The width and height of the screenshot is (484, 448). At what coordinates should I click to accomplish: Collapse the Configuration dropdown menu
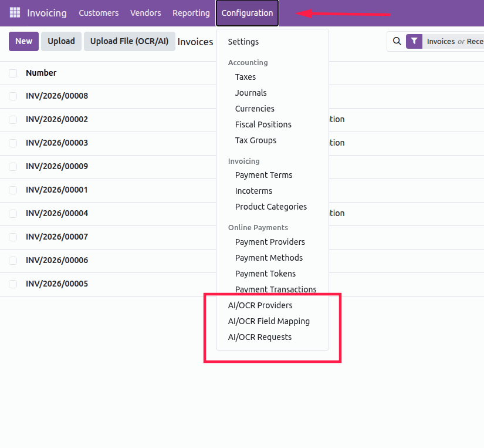(x=247, y=13)
